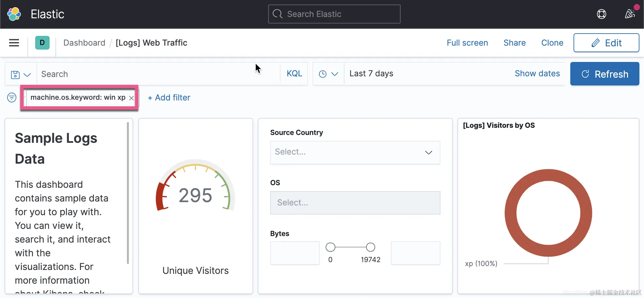Viewport: 644px width, 298px height.
Task: Click the xp donut chart ring
Action: pos(510,213)
